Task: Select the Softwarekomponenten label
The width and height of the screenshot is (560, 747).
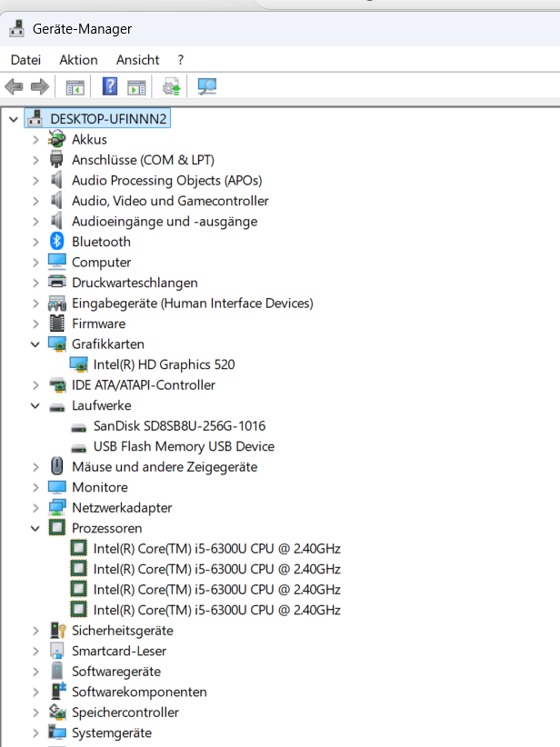Action: pos(139,692)
